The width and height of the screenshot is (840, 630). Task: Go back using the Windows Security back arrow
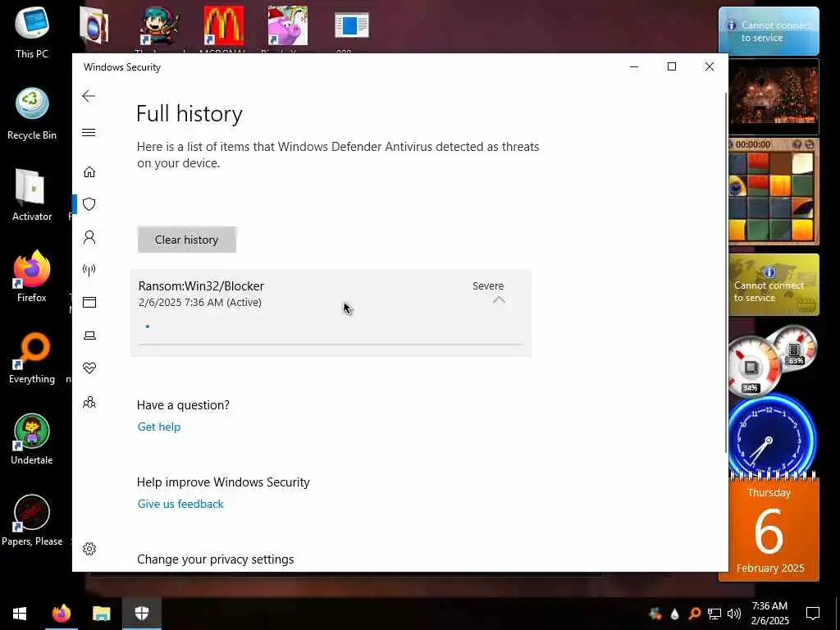pyautogui.click(x=89, y=97)
